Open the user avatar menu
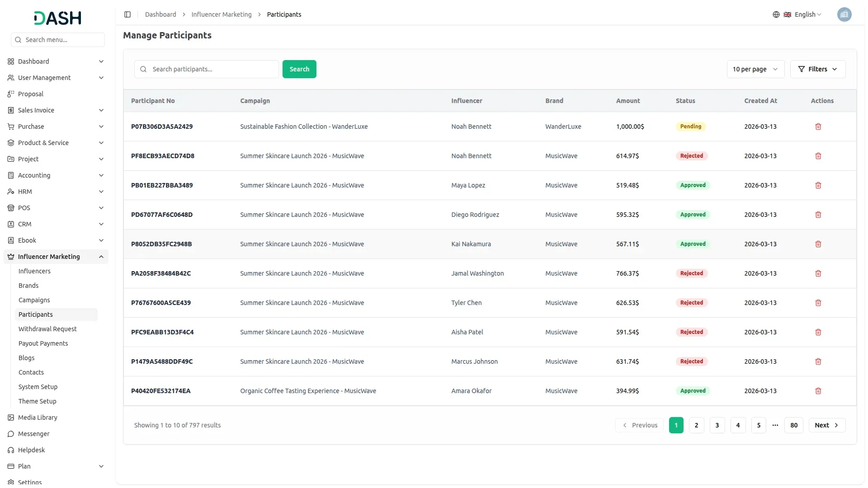 [844, 14]
